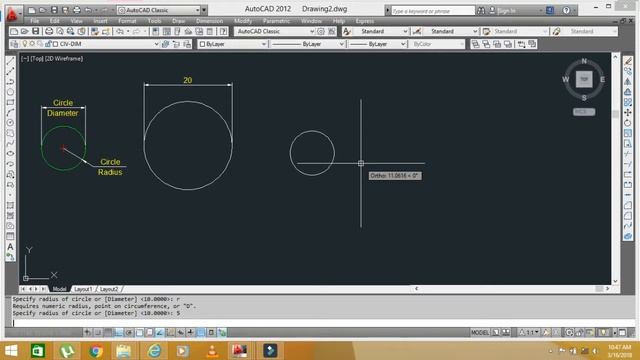Screen dimensions: 640x360
Task: Click the drawing area vertical scrollbar
Action: (616, 169)
